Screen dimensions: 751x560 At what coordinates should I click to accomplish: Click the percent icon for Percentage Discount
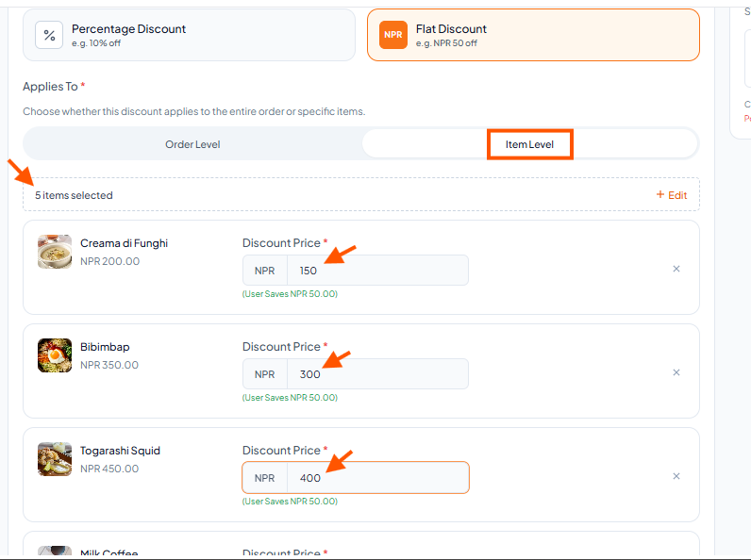click(49, 35)
